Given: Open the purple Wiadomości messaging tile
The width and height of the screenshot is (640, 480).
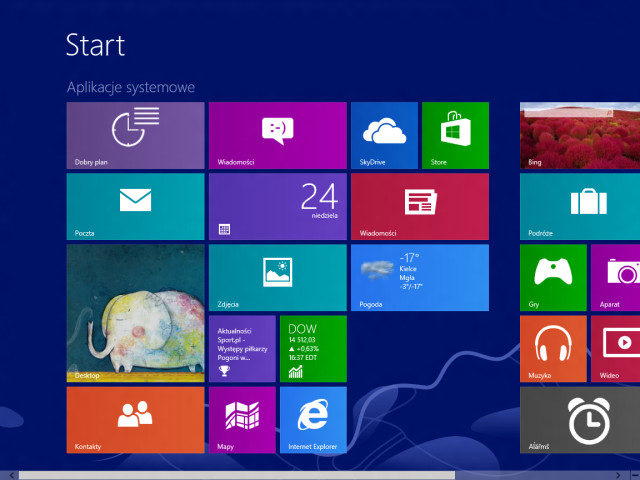Looking at the screenshot, I should (x=277, y=135).
